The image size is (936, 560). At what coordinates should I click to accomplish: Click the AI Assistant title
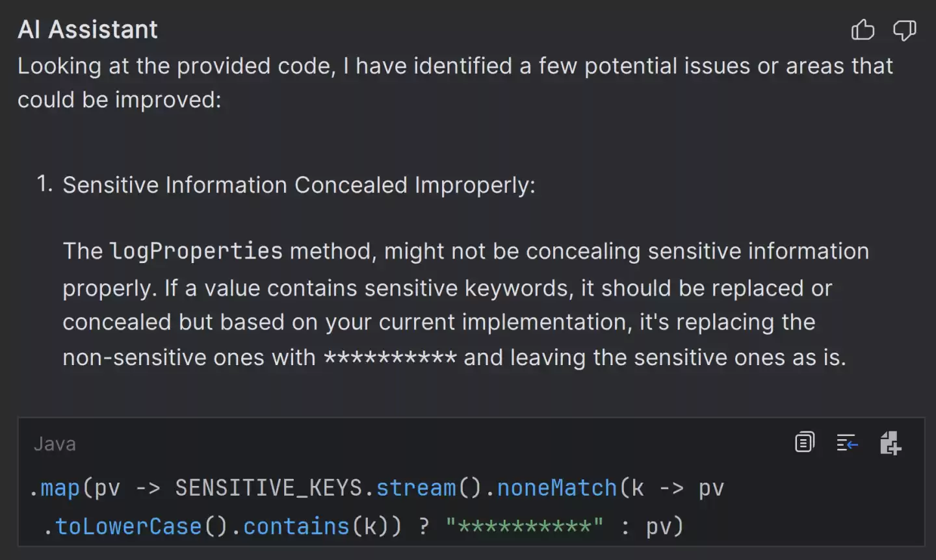[88, 30]
